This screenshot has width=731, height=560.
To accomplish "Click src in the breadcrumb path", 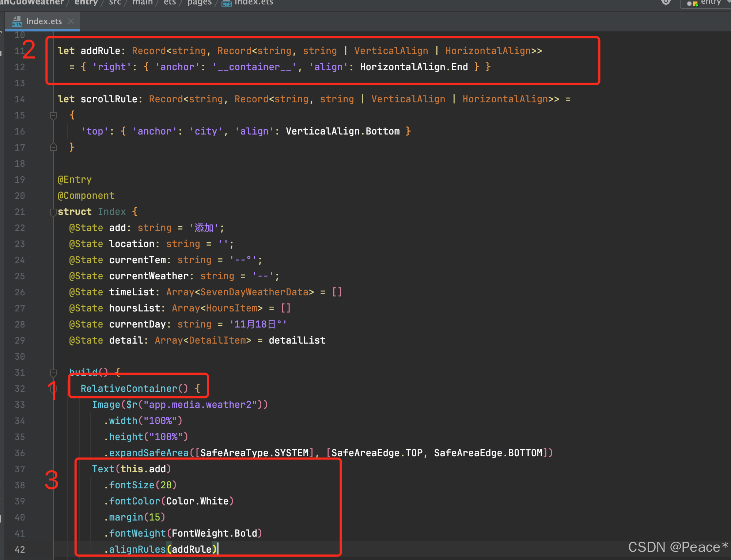I will click(114, 3).
